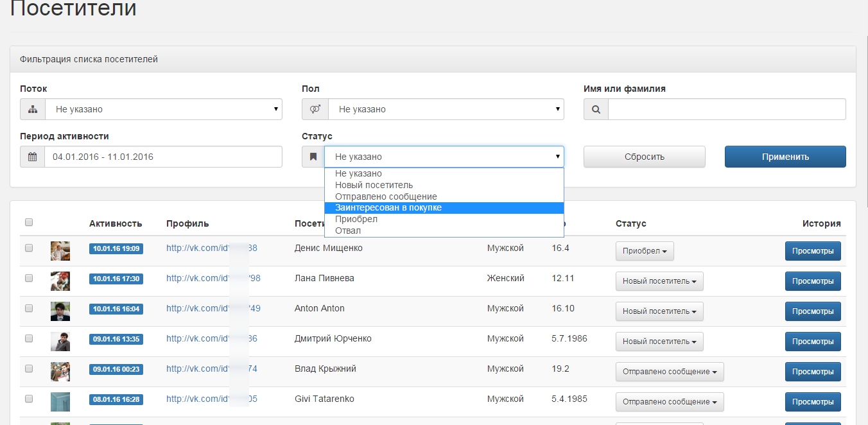Choose 'Отвал' from status list

pos(348,230)
